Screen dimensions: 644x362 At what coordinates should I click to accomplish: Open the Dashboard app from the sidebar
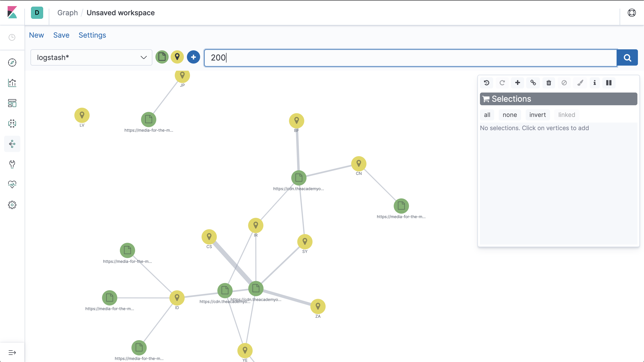pyautogui.click(x=12, y=103)
